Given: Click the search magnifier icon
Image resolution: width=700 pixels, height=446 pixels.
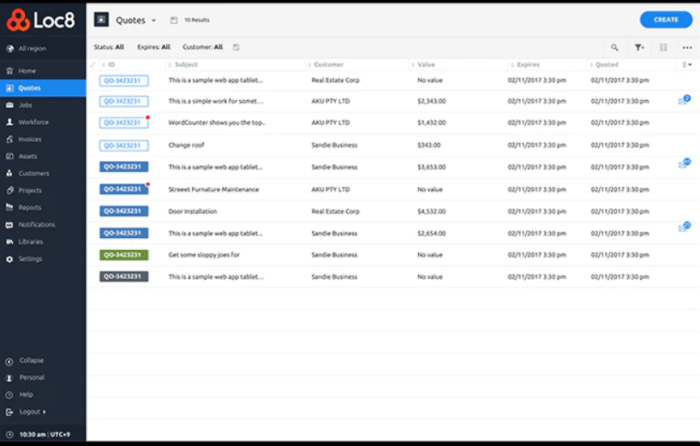Looking at the screenshot, I should coord(615,47).
